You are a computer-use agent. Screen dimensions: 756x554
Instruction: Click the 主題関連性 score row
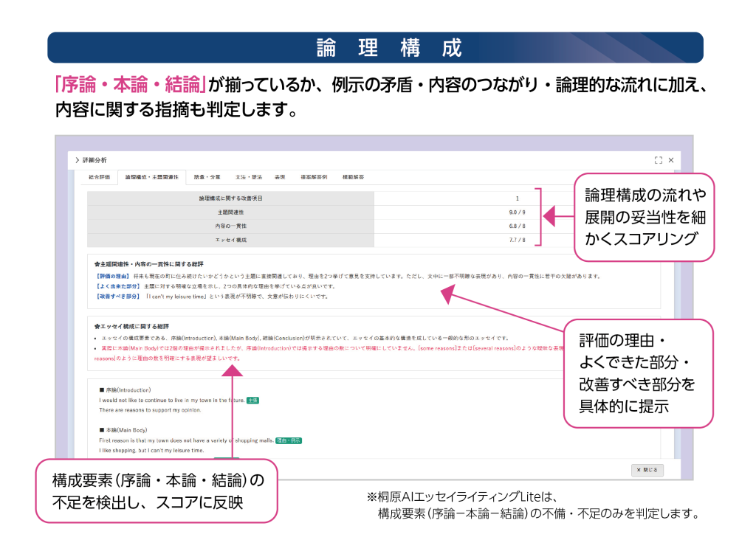230,212
